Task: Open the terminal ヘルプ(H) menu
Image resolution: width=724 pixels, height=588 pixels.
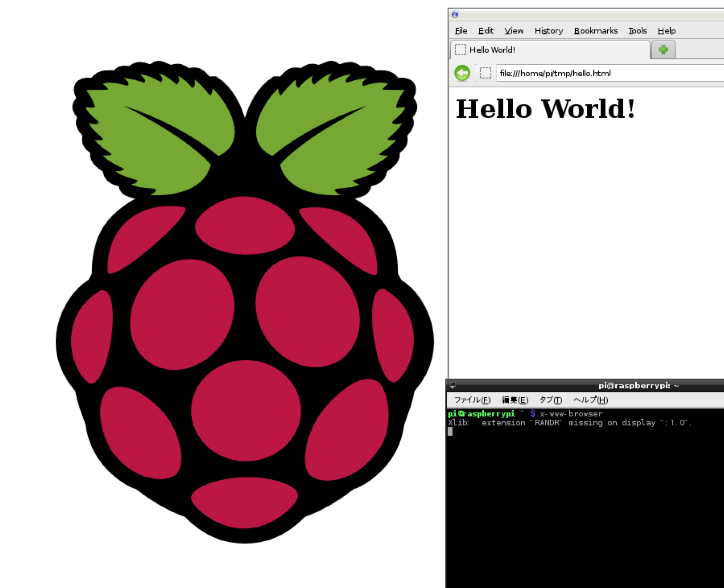Action: pyautogui.click(x=591, y=400)
